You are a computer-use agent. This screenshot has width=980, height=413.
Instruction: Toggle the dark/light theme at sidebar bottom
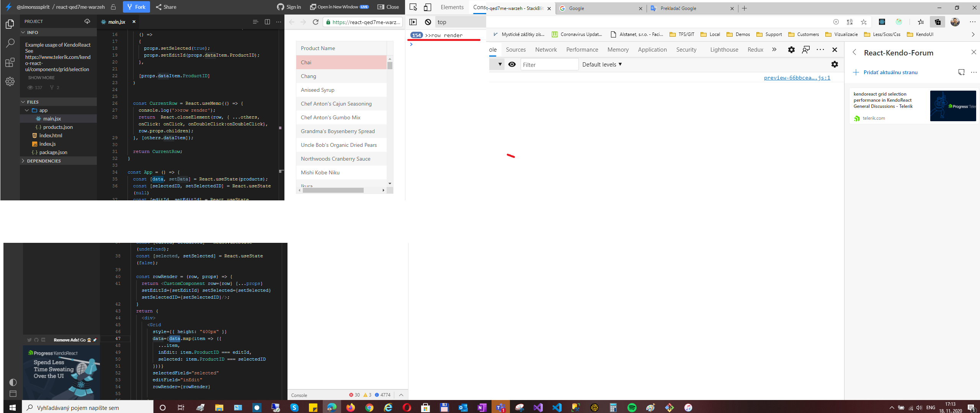point(13,382)
